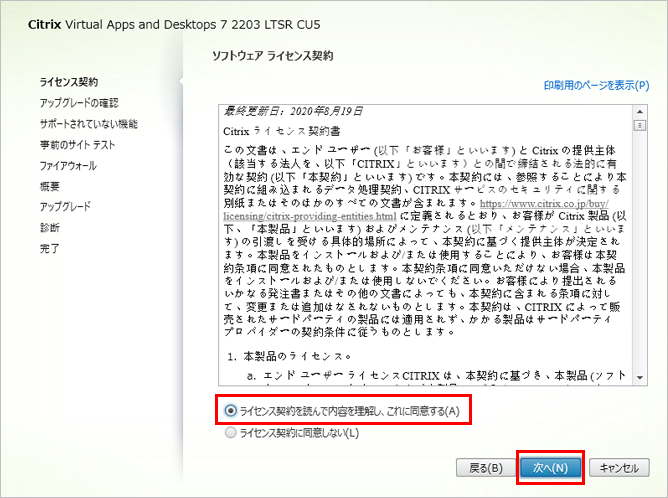The image size is (668, 498).
Task: Click the 1. 本製品のライセンス section line
Action: (x=290, y=356)
